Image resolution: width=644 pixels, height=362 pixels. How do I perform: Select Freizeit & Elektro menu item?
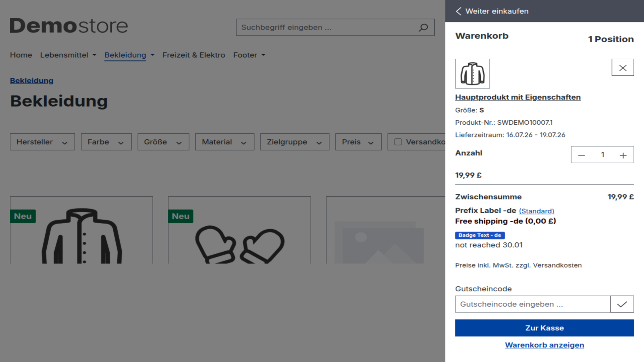[194, 55]
